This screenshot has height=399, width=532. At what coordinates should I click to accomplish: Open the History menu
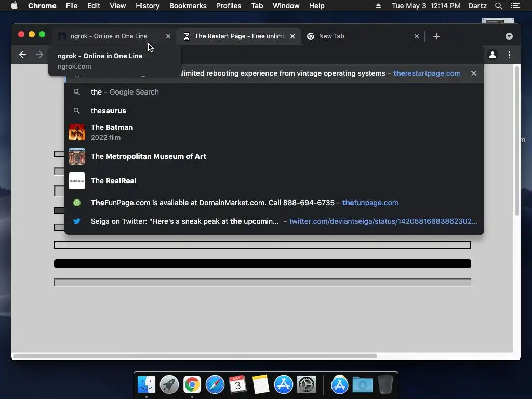click(x=148, y=6)
